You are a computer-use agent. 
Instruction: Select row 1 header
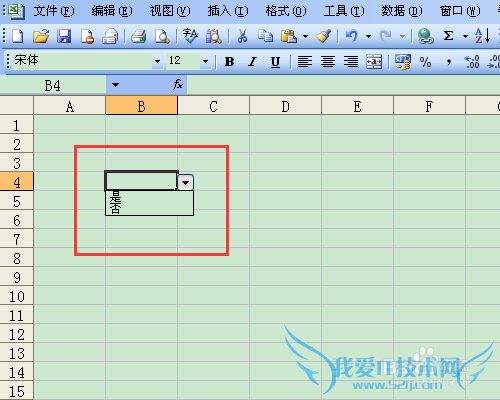(x=16, y=125)
